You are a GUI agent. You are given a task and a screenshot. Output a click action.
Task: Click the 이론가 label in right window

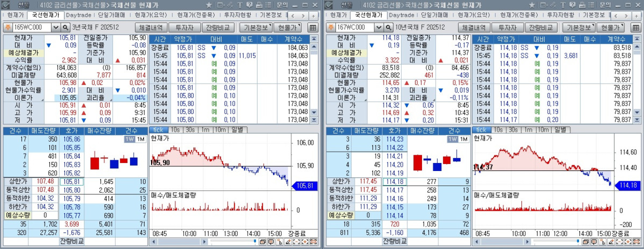pos(346,98)
